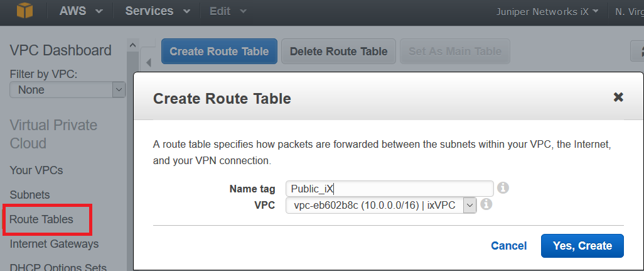The image size is (644, 271).
Task: Click the AWS orange cube logo
Action: [x=24, y=11]
